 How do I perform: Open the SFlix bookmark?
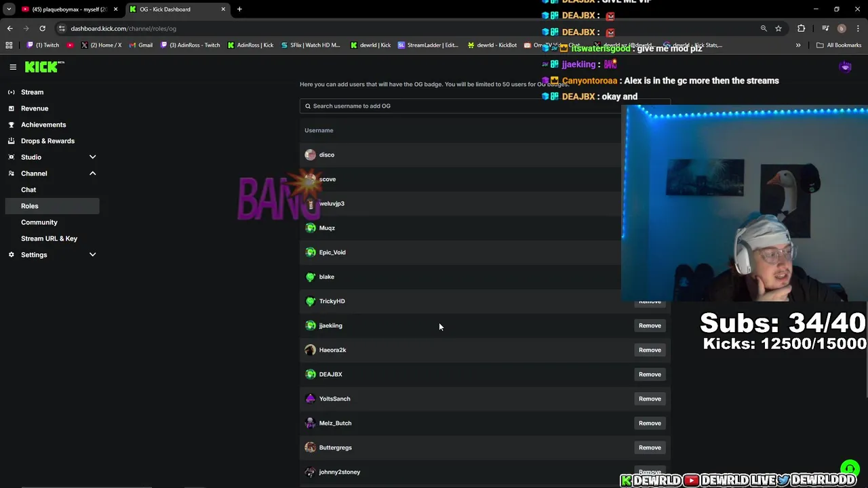click(x=310, y=45)
